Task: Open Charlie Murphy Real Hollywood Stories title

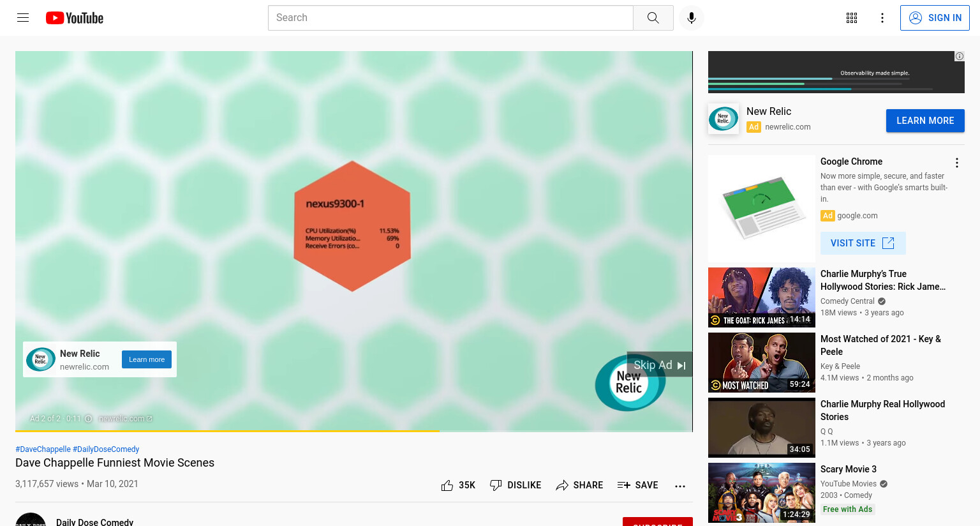Action: (882, 410)
